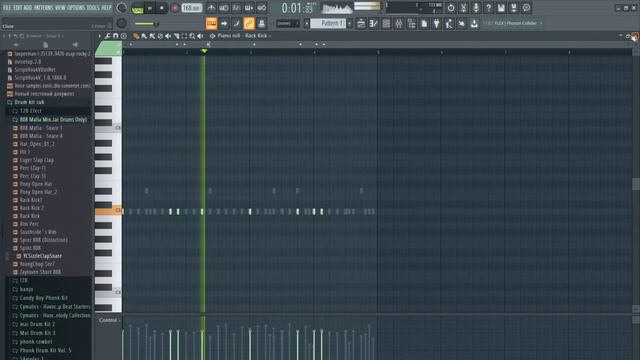Open the tempo tapper

449,24
